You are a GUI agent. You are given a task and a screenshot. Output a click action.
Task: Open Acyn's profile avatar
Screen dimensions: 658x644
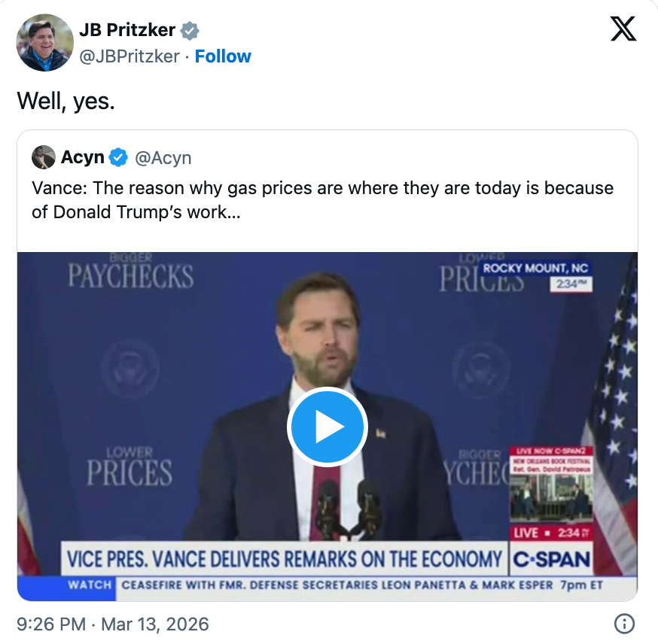(x=44, y=157)
